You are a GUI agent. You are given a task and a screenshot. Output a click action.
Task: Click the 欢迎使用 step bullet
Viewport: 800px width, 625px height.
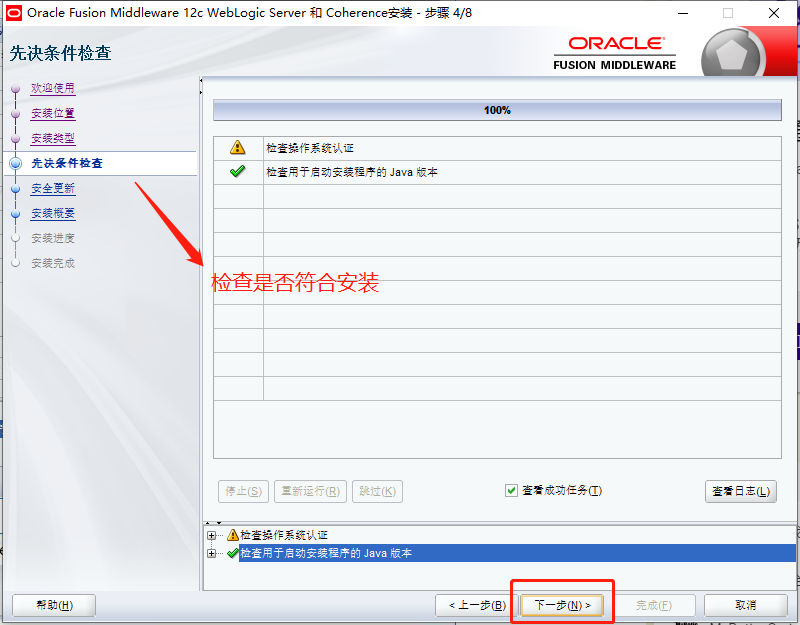(16, 89)
